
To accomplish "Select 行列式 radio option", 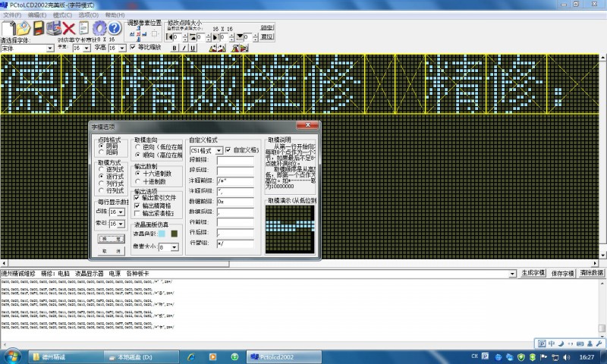I will coord(101,190).
